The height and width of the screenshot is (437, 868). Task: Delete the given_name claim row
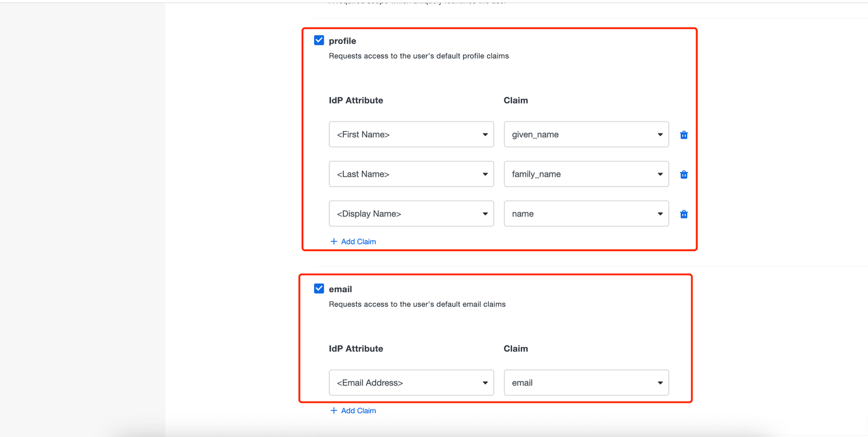point(684,135)
